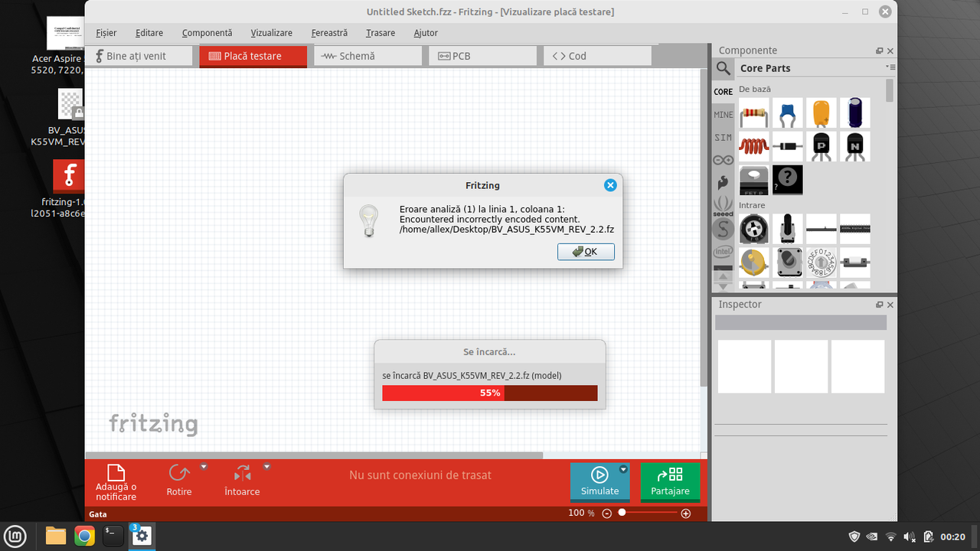Select the N-type transistor part
The height and width of the screenshot is (551, 980).
click(x=855, y=146)
